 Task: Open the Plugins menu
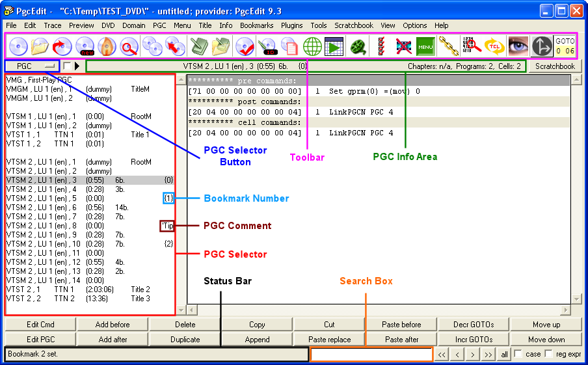tap(292, 25)
